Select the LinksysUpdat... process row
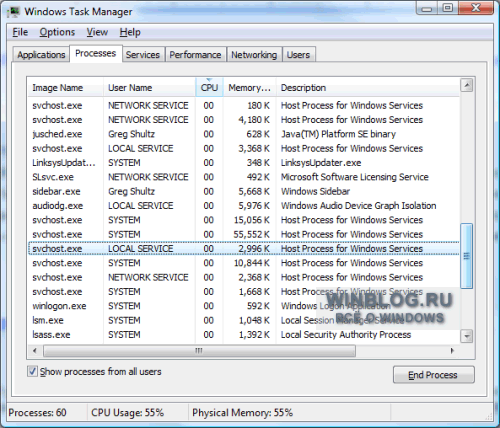The image size is (500, 428). pyautogui.click(x=243, y=163)
